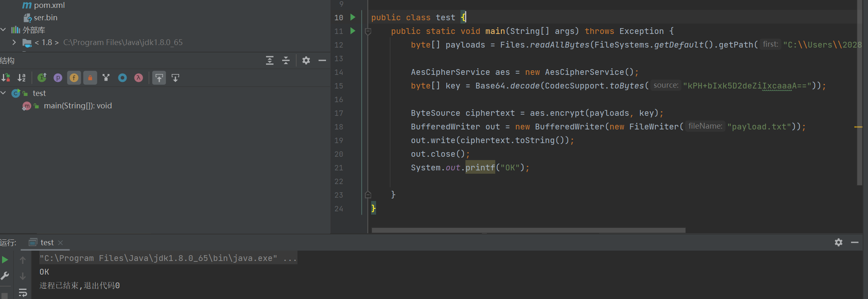This screenshot has height=299, width=868.
Task: Disable Show Fields orange f icon
Action: pyautogui.click(x=74, y=78)
